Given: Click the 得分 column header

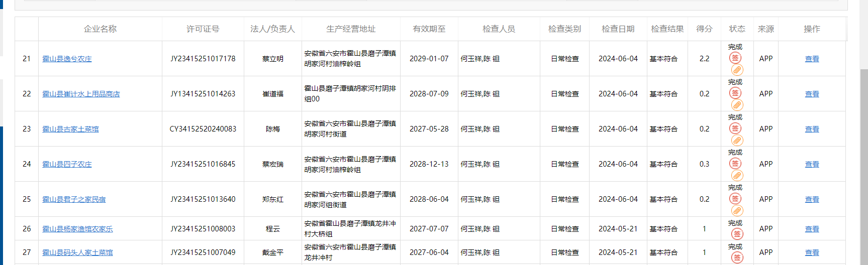Looking at the screenshot, I should pyautogui.click(x=704, y=29).
